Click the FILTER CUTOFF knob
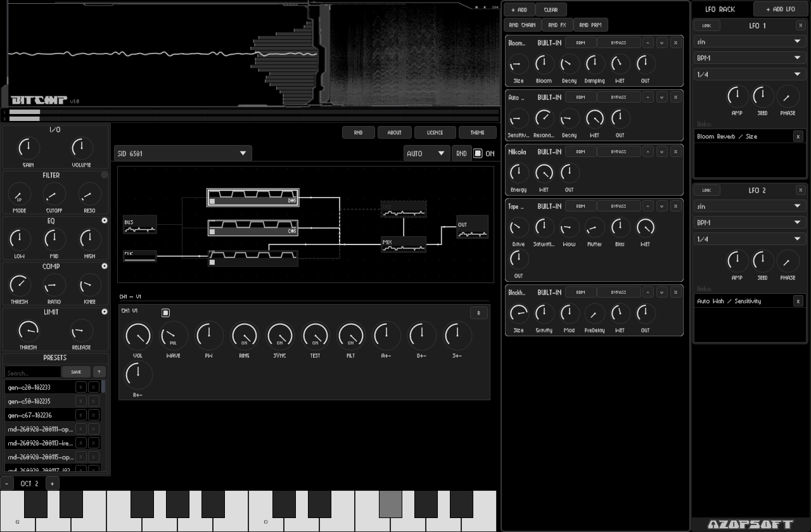811x532 pixels. coord(54,195)
